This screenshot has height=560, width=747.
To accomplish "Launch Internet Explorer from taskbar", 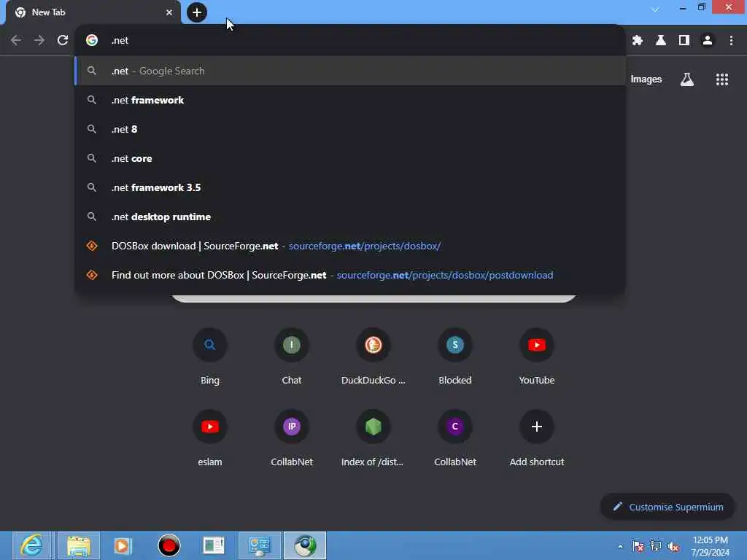I will point(32,545).
